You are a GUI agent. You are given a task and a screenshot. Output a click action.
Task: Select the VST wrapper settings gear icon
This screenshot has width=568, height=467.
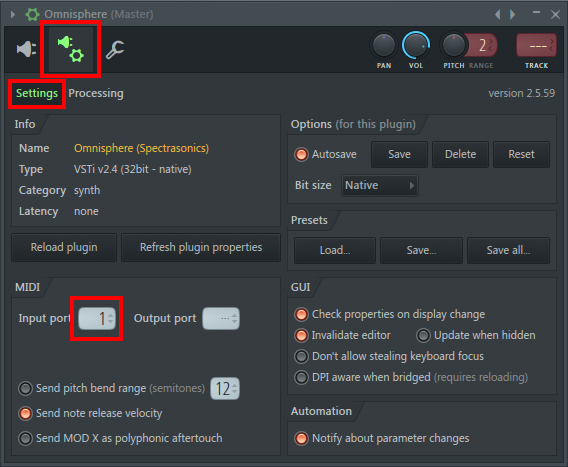[71, 49]
